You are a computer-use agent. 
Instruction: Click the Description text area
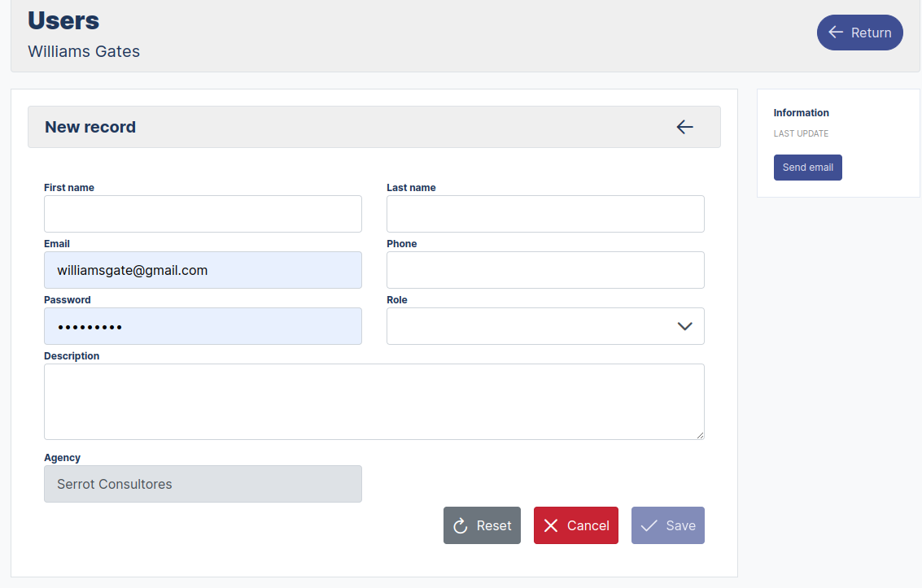374,400
